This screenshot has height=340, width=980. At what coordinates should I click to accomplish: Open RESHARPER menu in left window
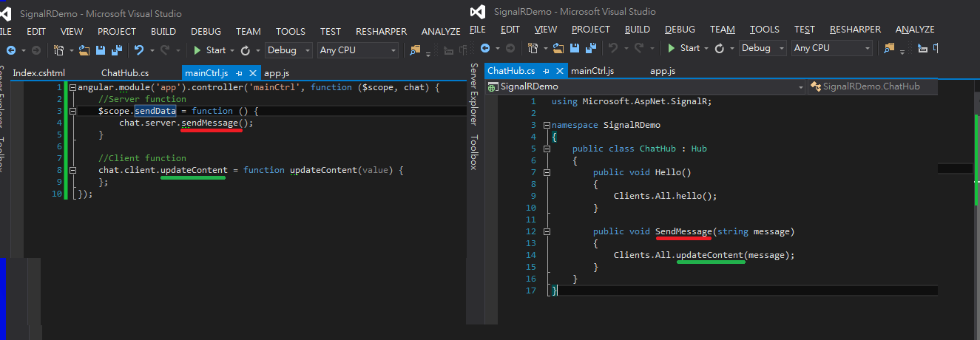(381, 32)
